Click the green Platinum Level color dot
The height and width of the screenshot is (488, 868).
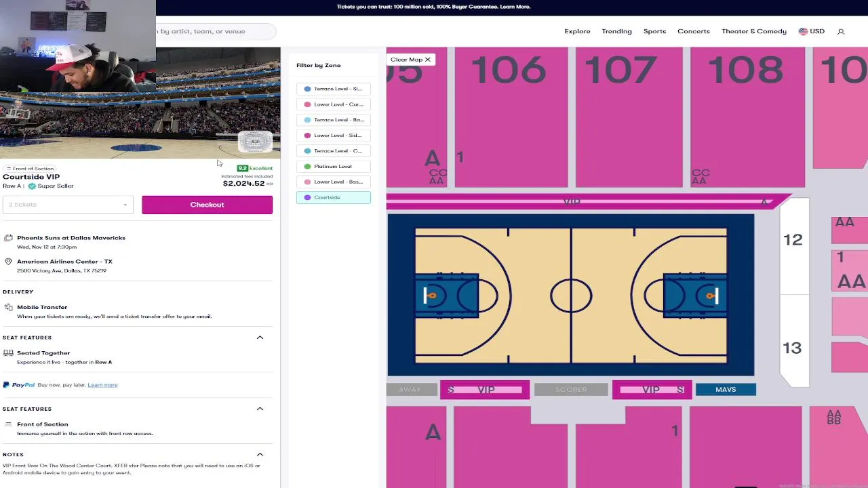point(307,167)
